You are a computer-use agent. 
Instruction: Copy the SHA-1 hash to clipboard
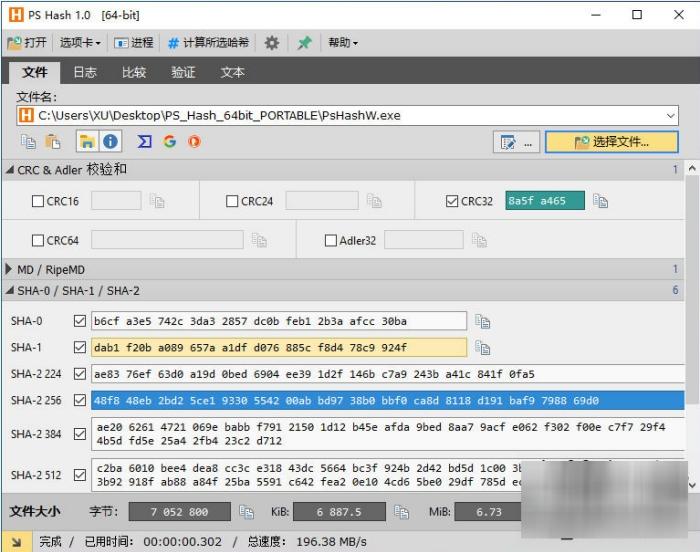[x=483, y=348]
